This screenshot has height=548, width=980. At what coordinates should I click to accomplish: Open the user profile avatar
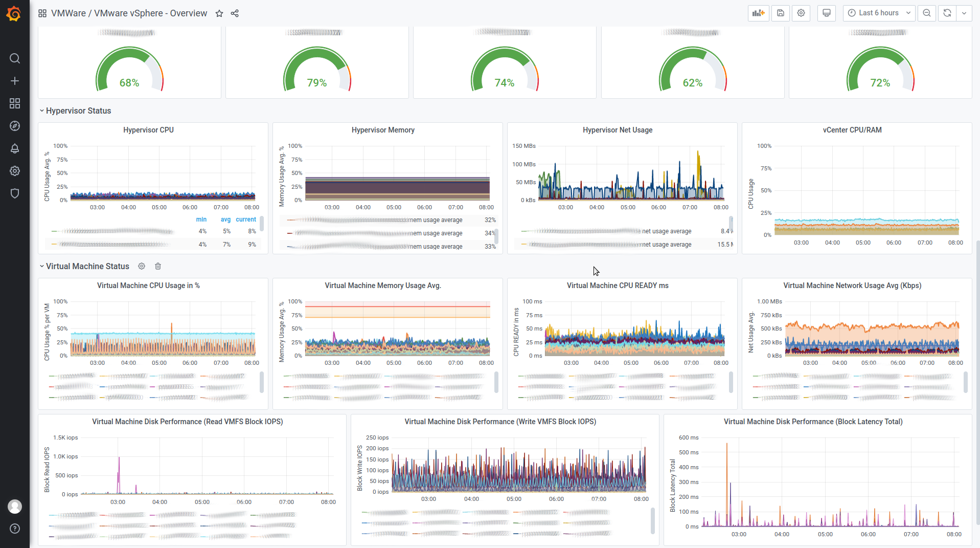click(15, 507)
